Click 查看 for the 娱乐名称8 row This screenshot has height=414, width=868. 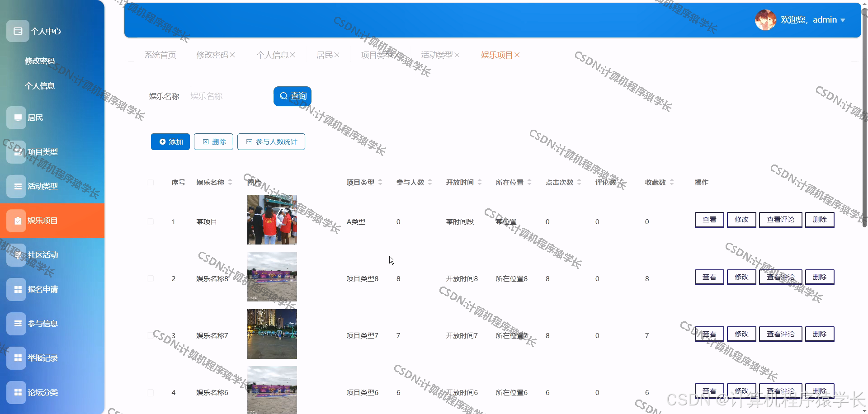(709, 277)
